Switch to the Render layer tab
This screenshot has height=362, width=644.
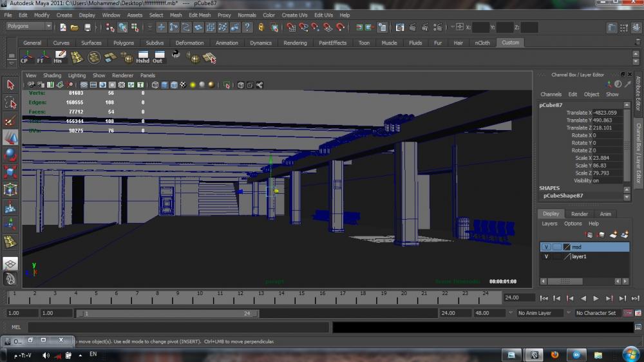(579, 214)
